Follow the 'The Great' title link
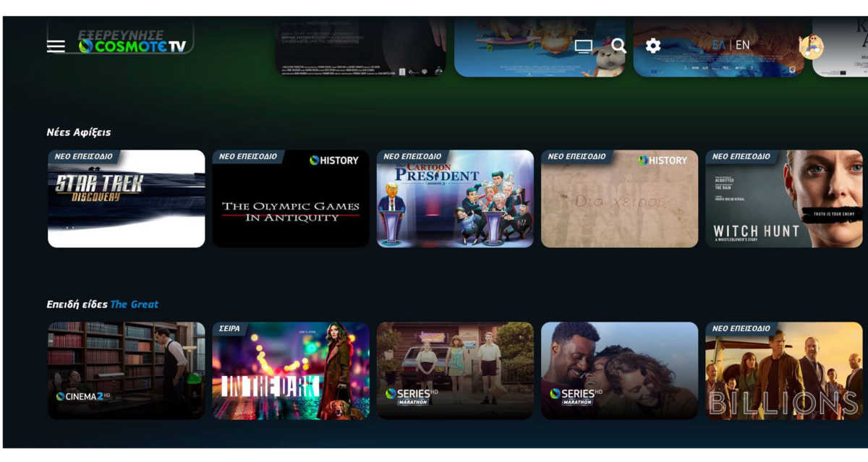This screenshot has width=868, height=462. 135,304
